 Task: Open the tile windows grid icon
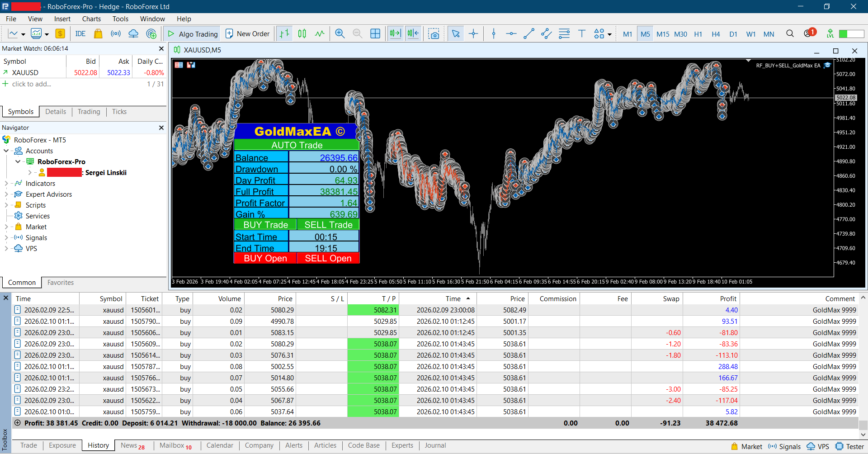375,34
